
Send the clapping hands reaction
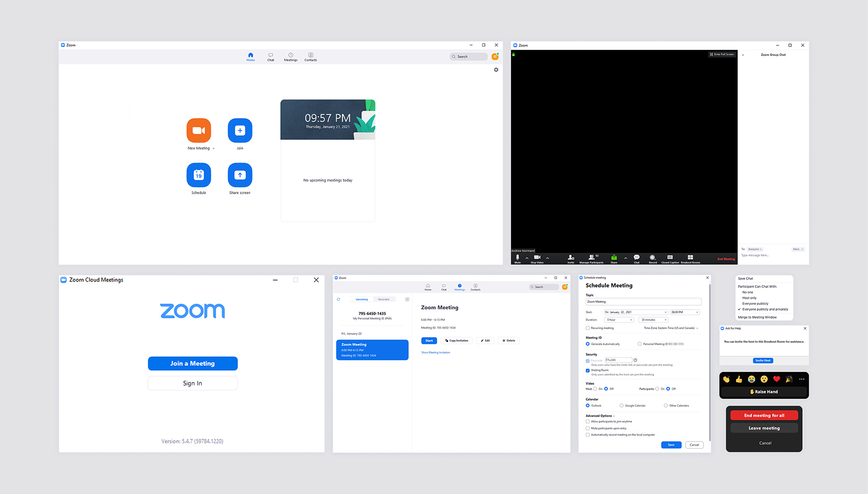coord(726,379)
